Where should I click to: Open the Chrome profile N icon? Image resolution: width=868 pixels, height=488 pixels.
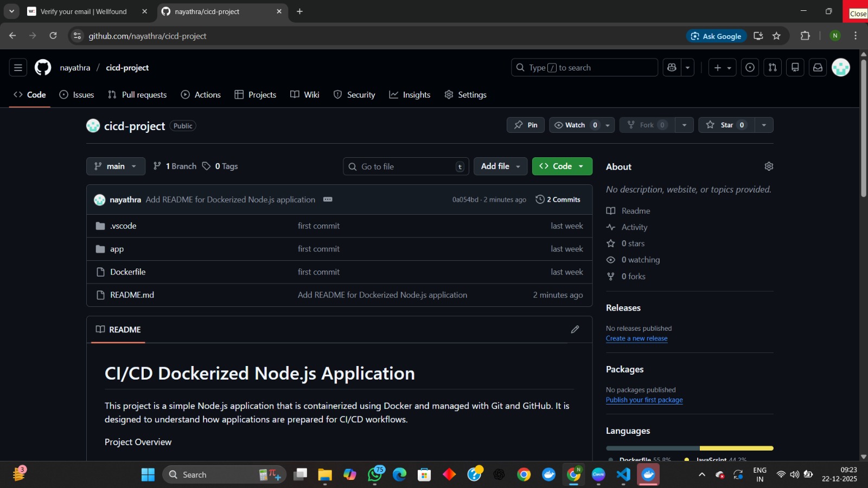point(835,36)
